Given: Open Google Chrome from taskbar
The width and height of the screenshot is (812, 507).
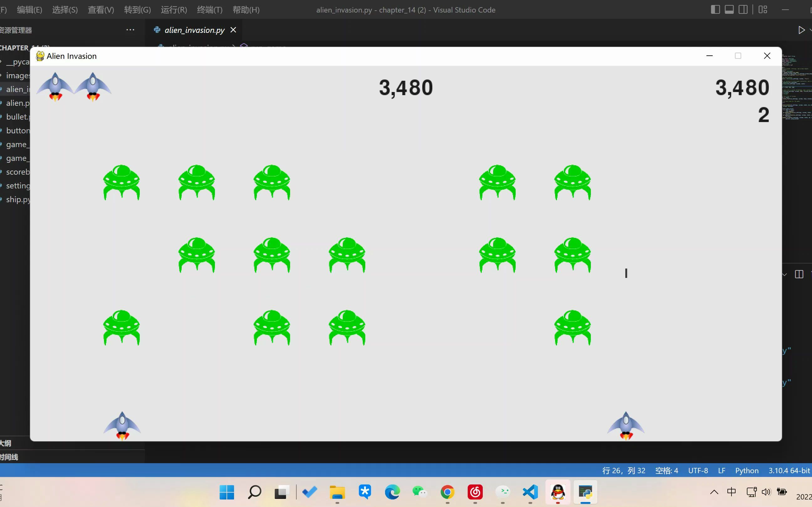Looking at the screenshot, I should 447,492.
